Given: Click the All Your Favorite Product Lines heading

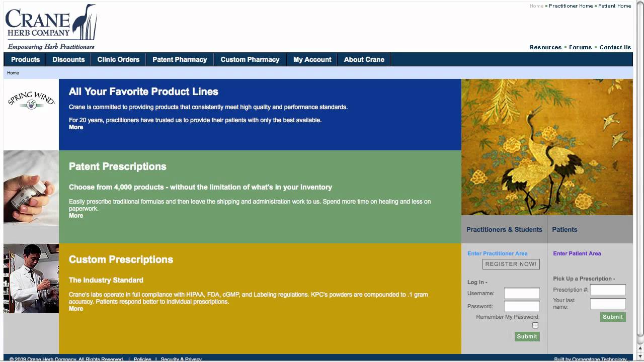Looking at the screenshot, I should point(143,92).
